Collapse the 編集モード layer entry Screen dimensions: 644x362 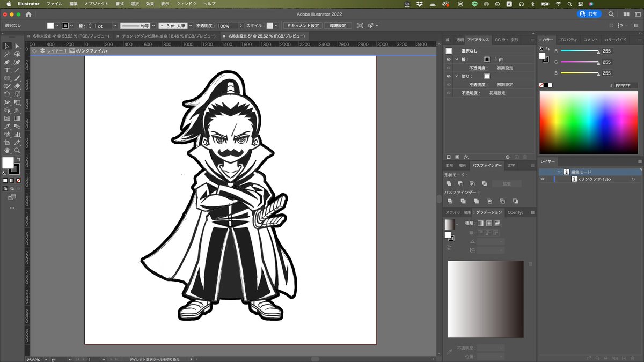tap(559, 172)
